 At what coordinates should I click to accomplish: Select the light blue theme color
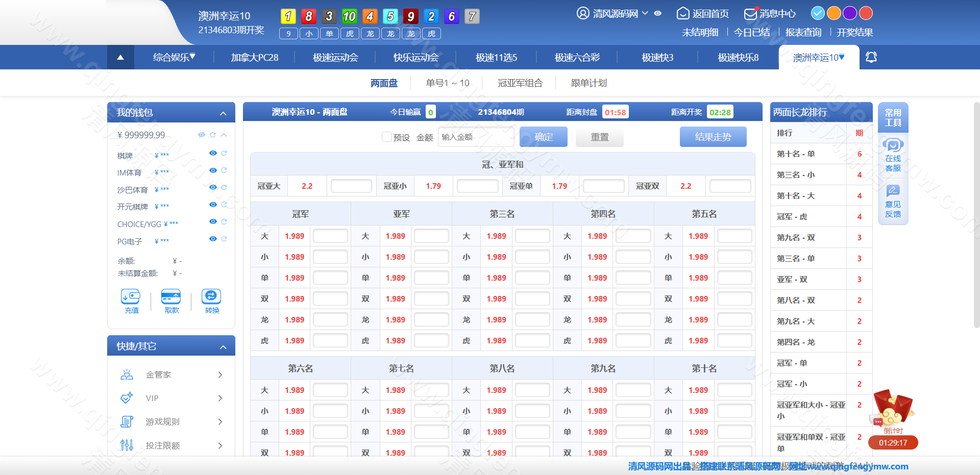(x=818, y=13)
